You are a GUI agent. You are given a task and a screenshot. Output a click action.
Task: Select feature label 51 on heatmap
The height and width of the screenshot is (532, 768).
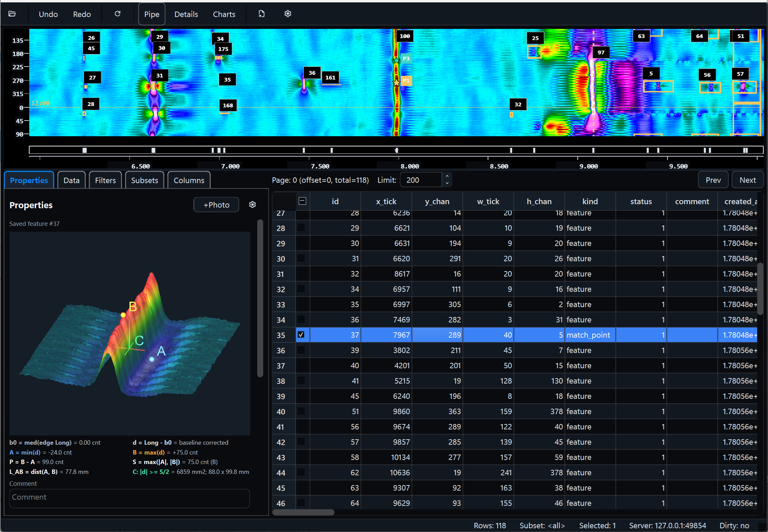741,36
